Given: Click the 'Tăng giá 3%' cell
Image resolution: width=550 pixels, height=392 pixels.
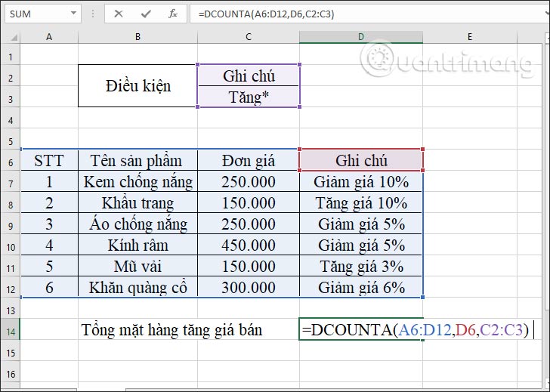Looking at the screenshot, I should 361,266.
